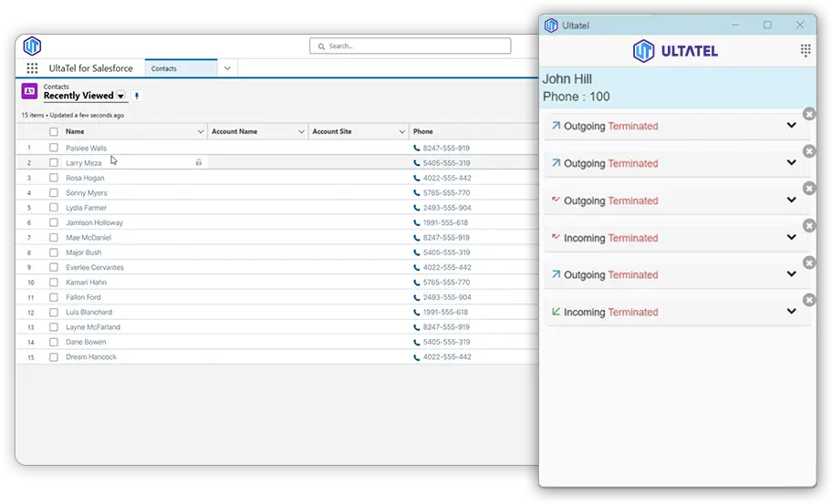Viewport: 832px width, 504px height.
Task: Click the Salesforce search field
Action: (411, 46)
